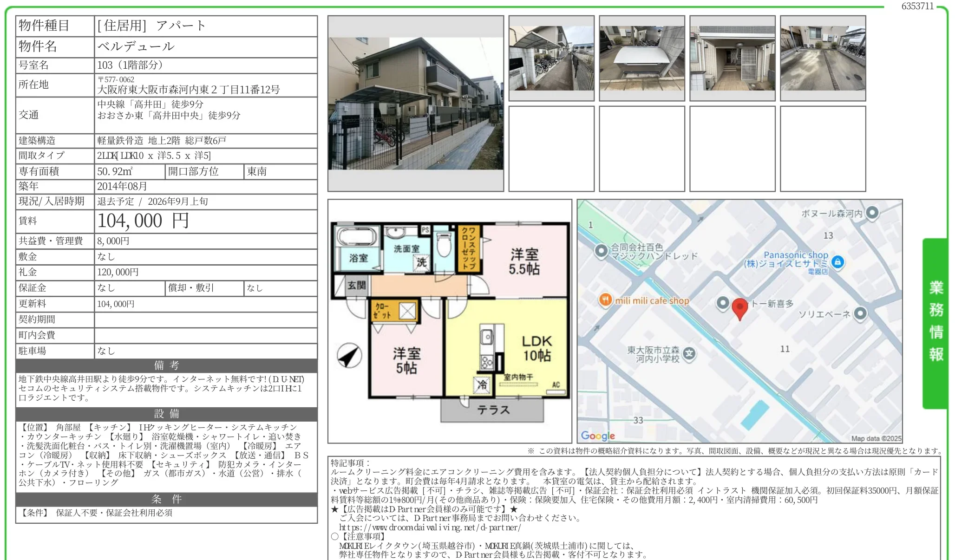Click the Panasonic shop marker icon
This screenshot has width=955, height=560.
point(837,262)
